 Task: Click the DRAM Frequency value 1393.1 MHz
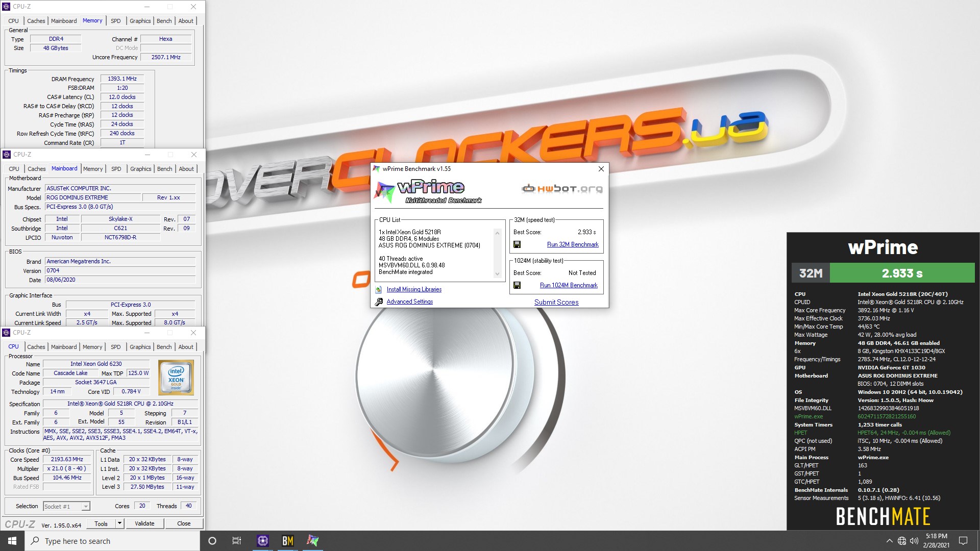tap(122, 79)
